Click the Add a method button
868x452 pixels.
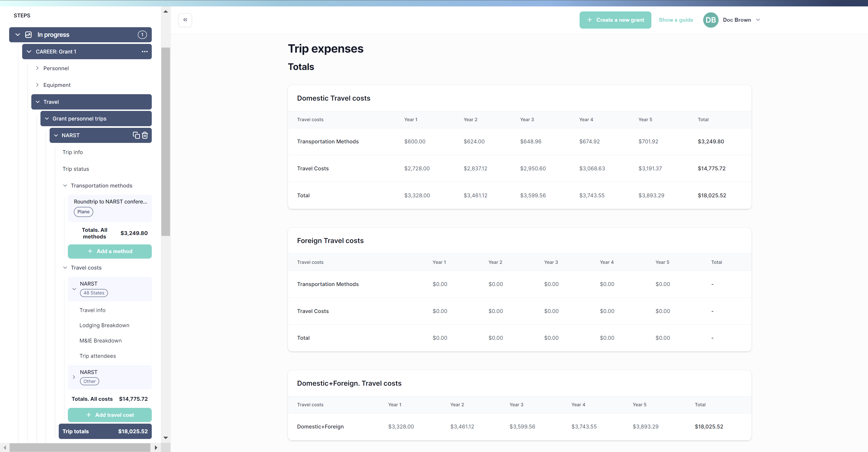click(x=109, y=251)
